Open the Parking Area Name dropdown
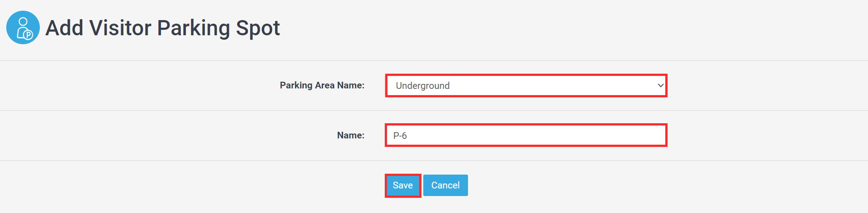Screen dimensions: 868x213 pyautogui.click(x=526, y=85)
